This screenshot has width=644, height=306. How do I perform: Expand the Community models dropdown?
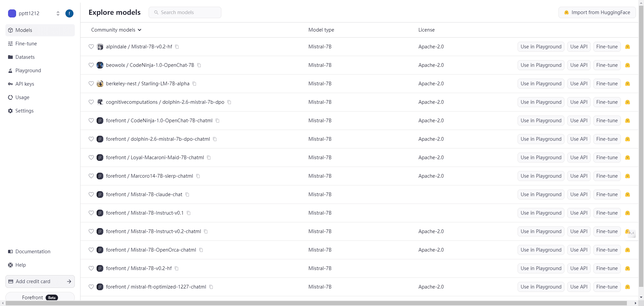[x=116, y=30]
